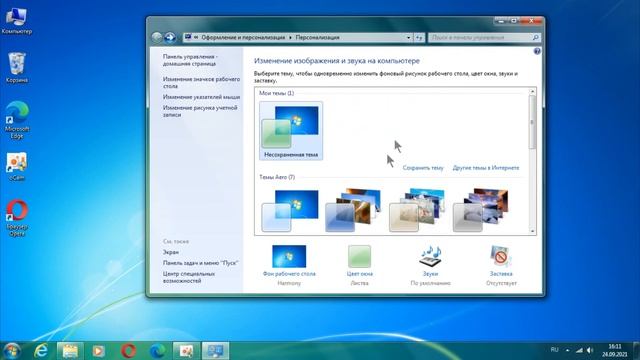Select the Aero theme with blue window swatch
Viewport: 640px width, 360px height.
tap(353, 210)
